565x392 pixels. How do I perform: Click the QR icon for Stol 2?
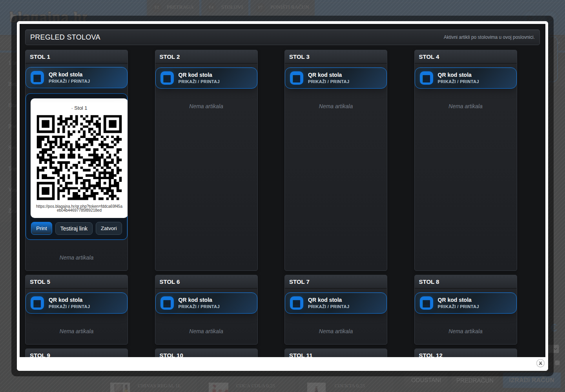coord(167,78)
